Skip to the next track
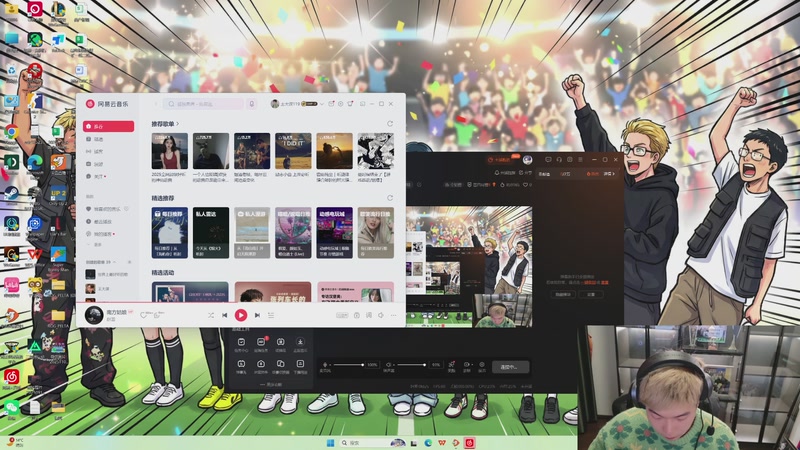Screen dimensions: 800x450 257,315
